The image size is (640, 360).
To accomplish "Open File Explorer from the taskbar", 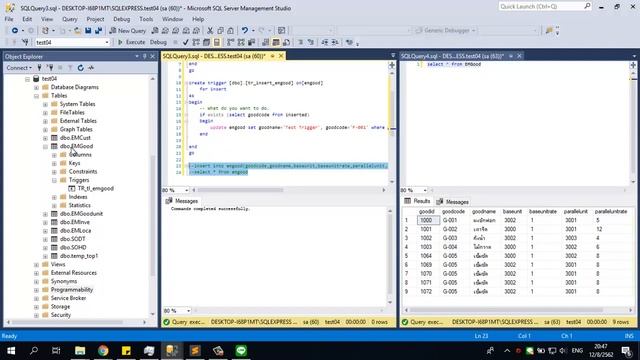I will pyautogui.click(x=80, y=351).
